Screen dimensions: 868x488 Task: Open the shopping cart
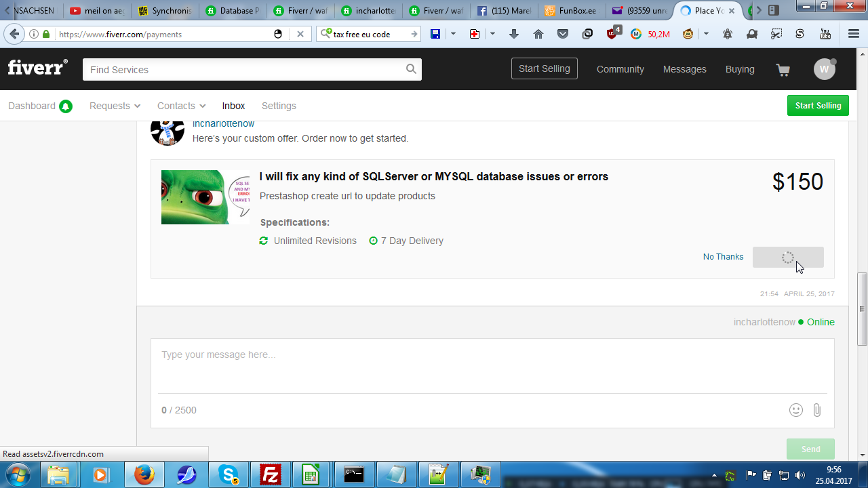[x=783, y=70]
